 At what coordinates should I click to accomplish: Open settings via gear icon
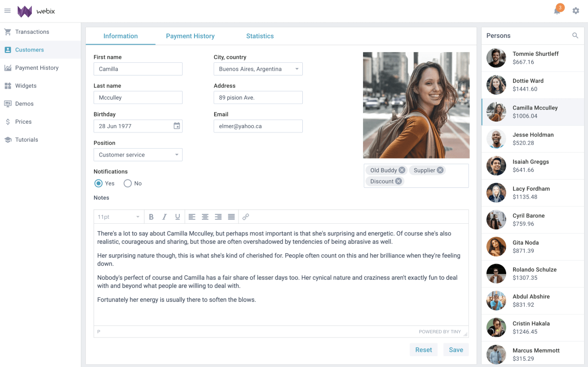tap(576, 11)
